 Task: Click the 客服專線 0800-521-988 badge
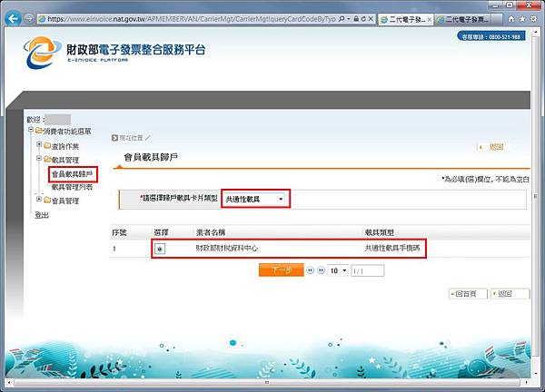(491, 36)
